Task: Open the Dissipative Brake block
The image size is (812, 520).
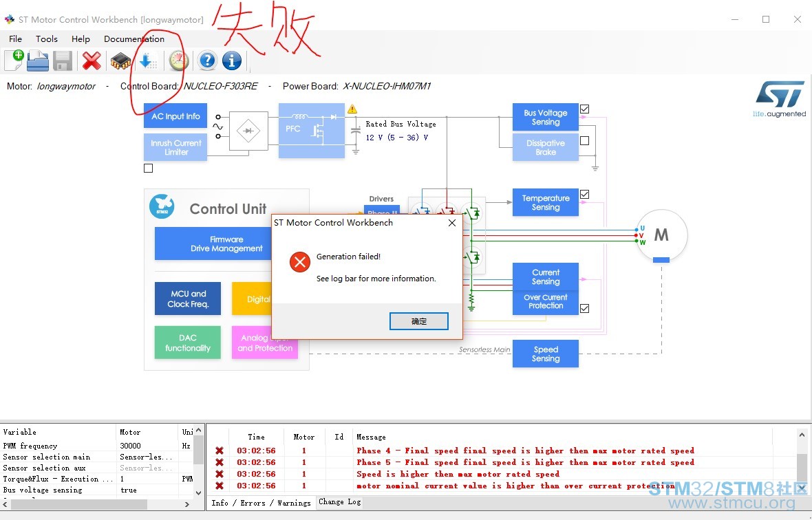Action: click(545, 147)
